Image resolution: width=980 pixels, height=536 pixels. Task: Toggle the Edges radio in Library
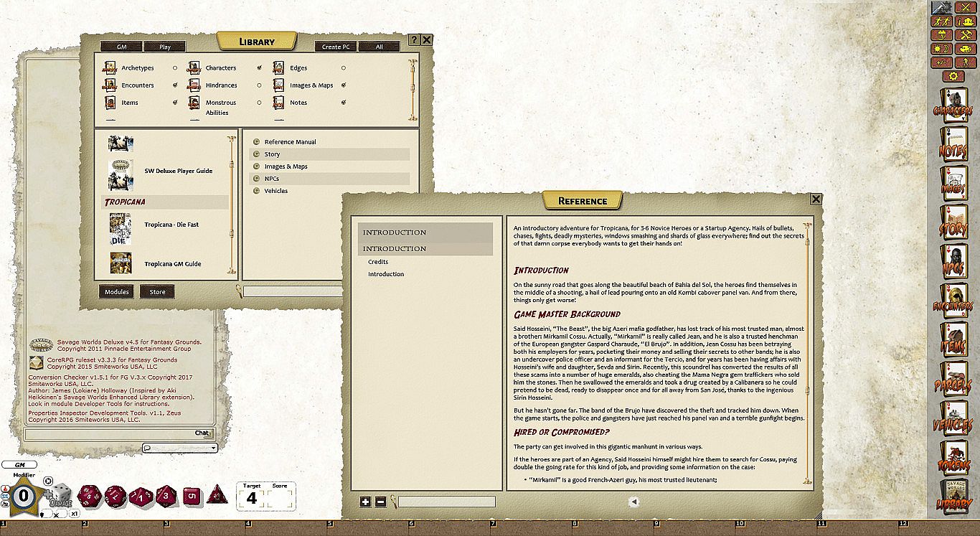(x=343, y=68)
